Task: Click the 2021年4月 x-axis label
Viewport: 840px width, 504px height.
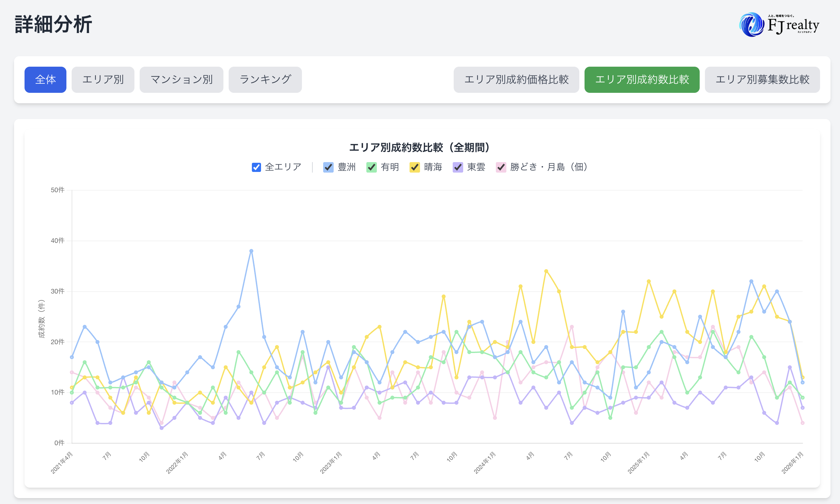Action: (x=62, y=462)
